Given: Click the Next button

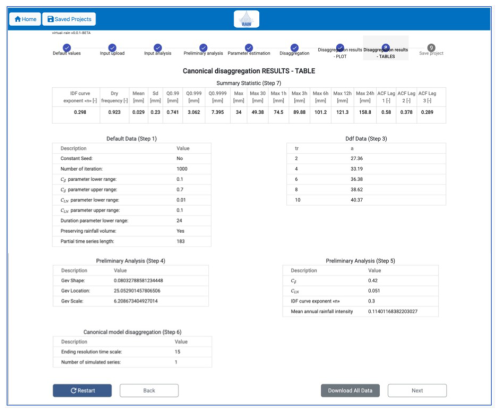Looking at the screenshot, I should 417,390.
